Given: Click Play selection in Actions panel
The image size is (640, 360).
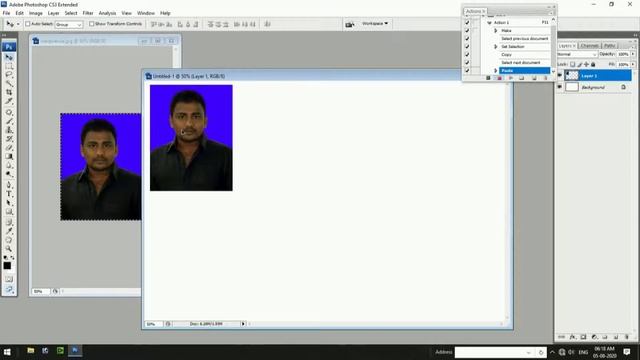Looking at the screenshot, I should 511,78.
